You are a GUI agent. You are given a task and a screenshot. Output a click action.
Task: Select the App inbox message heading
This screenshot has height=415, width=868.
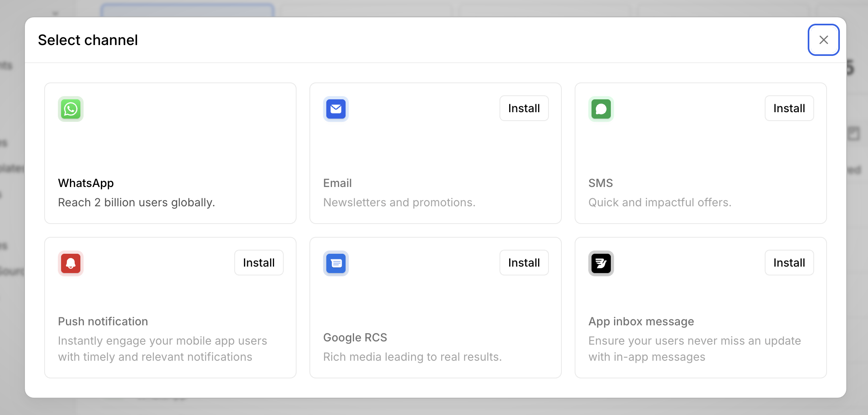pyautogui.click(x=641, y=321)
